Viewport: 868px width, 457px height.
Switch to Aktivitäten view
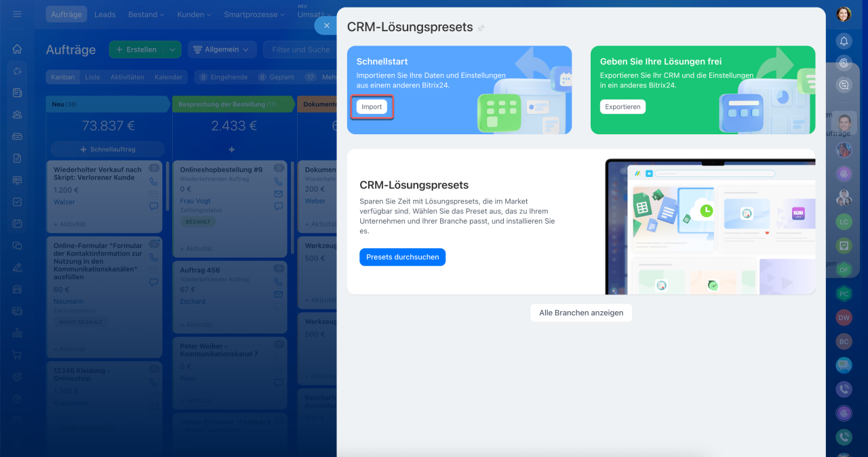[127, 77]
